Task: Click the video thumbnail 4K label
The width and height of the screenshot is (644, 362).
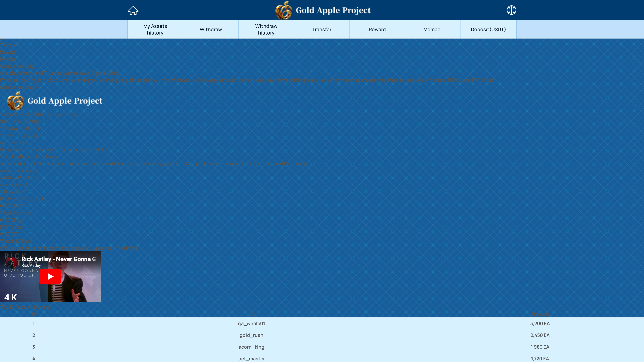Action: point(11,297)
